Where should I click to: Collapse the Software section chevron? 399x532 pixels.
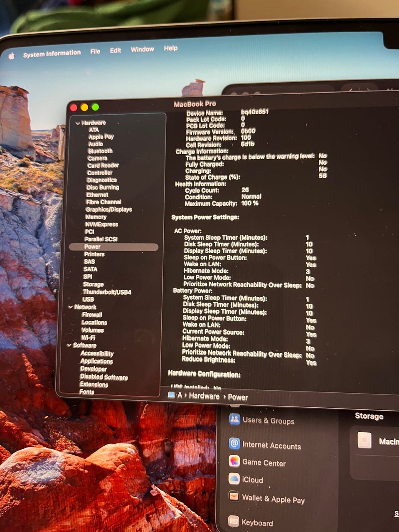[x=69, y=345]
